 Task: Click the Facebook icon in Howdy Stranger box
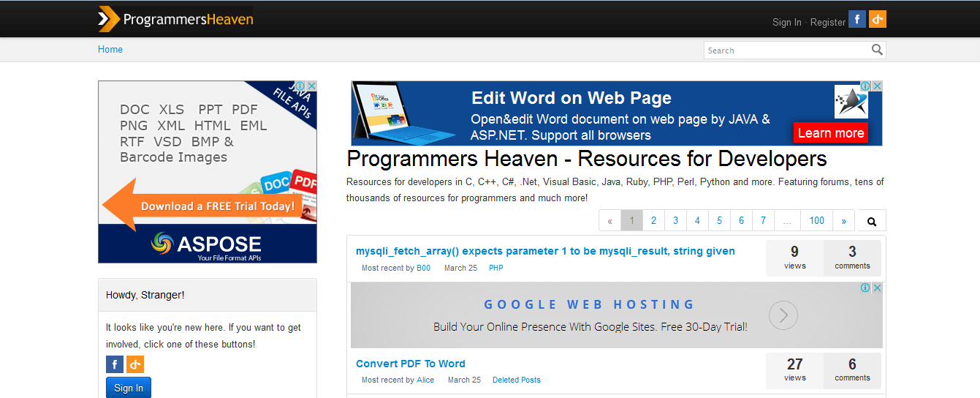point(115,364)
